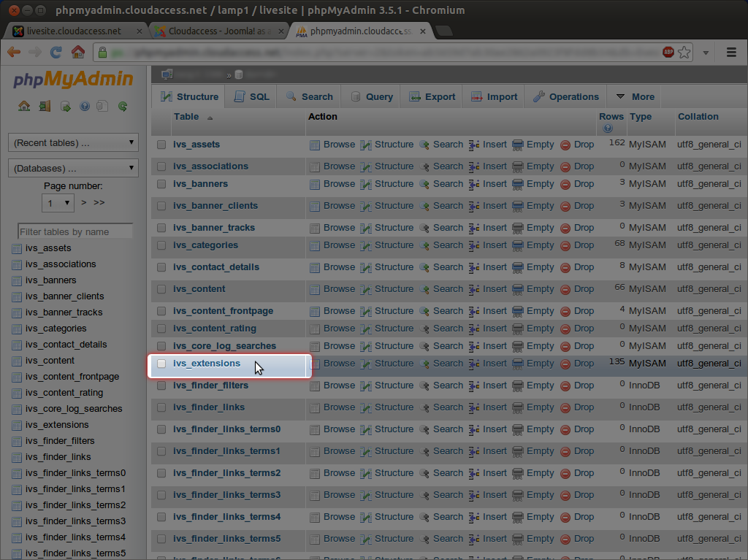Open the Databases dropdown
The image size is (748, 560).
coord(74,168)
